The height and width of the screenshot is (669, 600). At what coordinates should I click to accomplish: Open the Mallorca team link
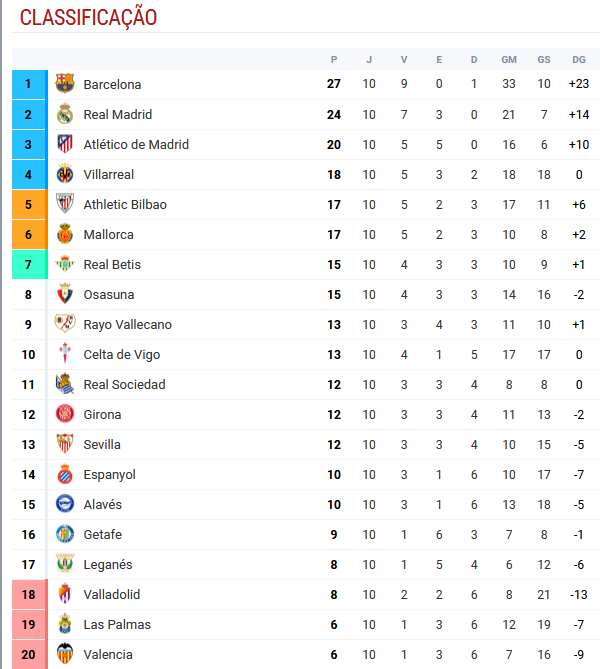108,234
